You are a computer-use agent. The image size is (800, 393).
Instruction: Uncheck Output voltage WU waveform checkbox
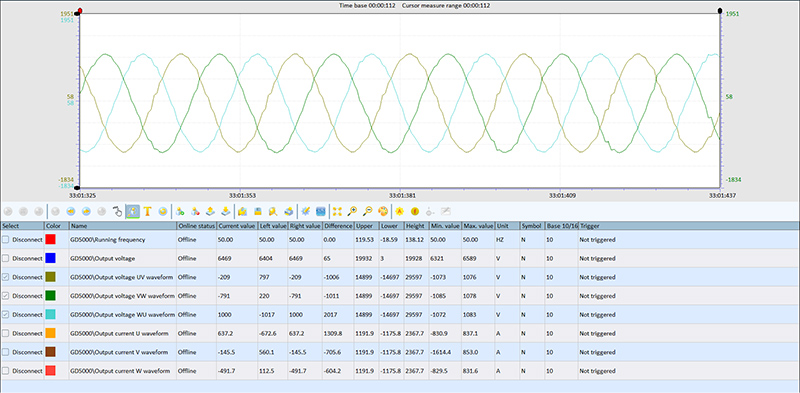(6, 314)
